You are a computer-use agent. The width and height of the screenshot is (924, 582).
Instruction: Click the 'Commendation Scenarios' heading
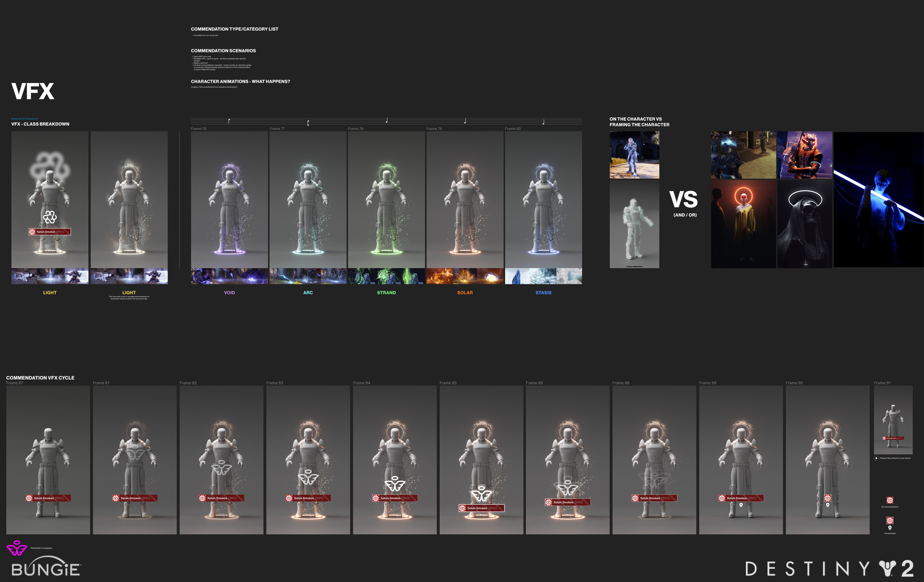coord(223,51)
